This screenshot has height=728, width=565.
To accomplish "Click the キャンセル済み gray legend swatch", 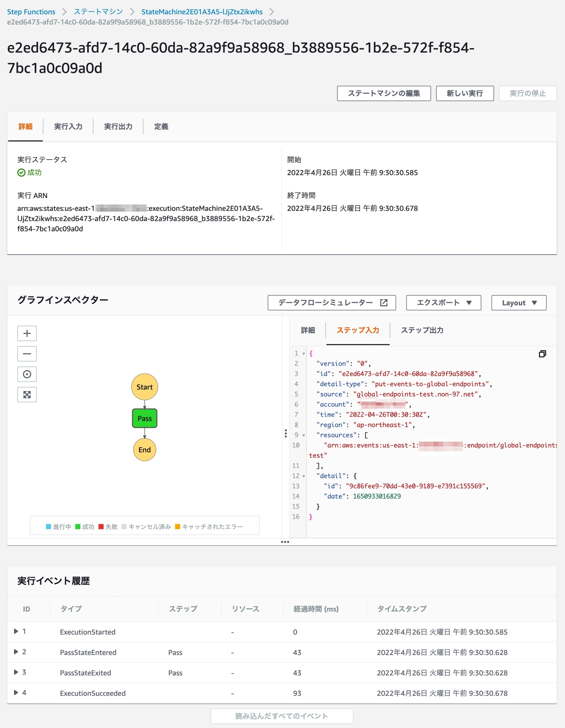I will point(124,527).
